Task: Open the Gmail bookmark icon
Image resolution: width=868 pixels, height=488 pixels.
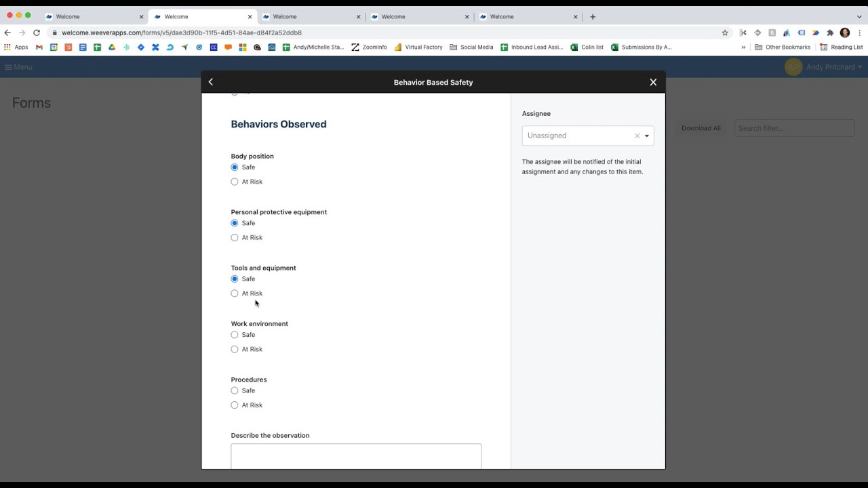Action: point(39,47)
